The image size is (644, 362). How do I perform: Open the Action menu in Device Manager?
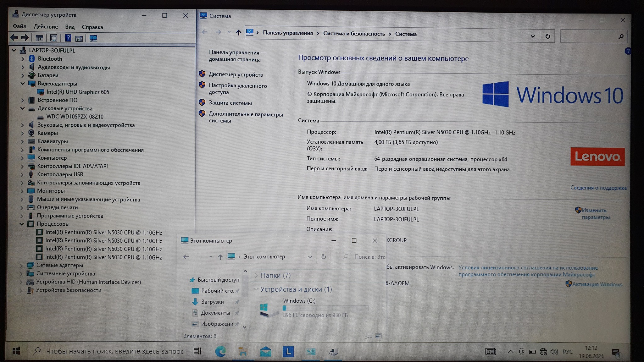[46, 27]
